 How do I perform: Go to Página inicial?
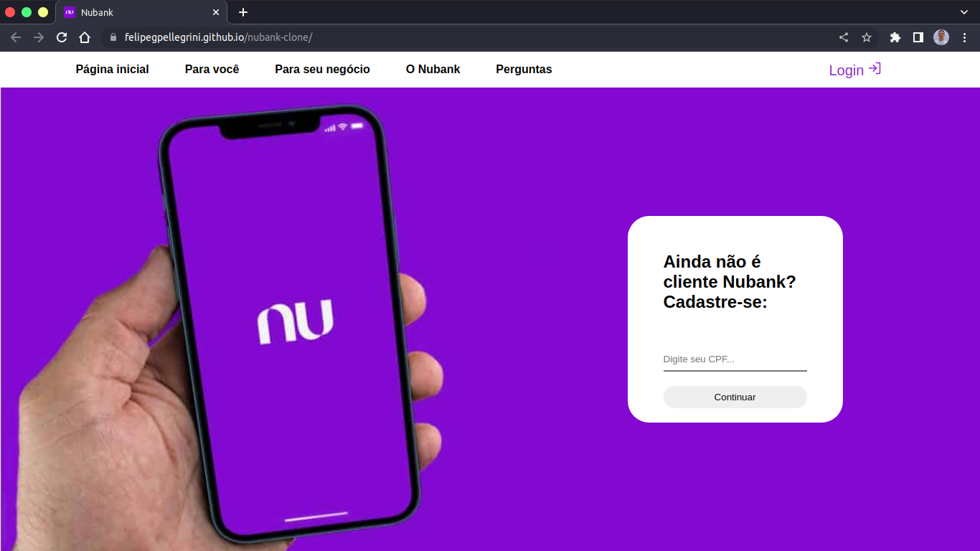point(112,69)
